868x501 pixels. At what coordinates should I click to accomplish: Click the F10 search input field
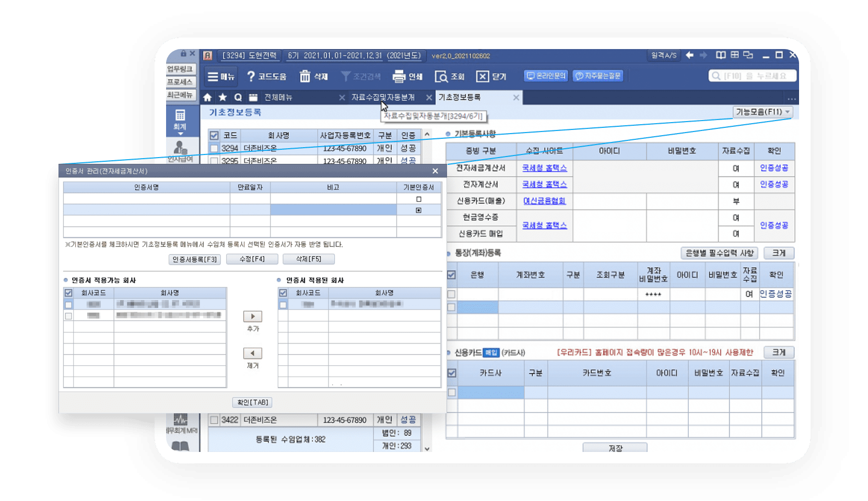(754, 76)
